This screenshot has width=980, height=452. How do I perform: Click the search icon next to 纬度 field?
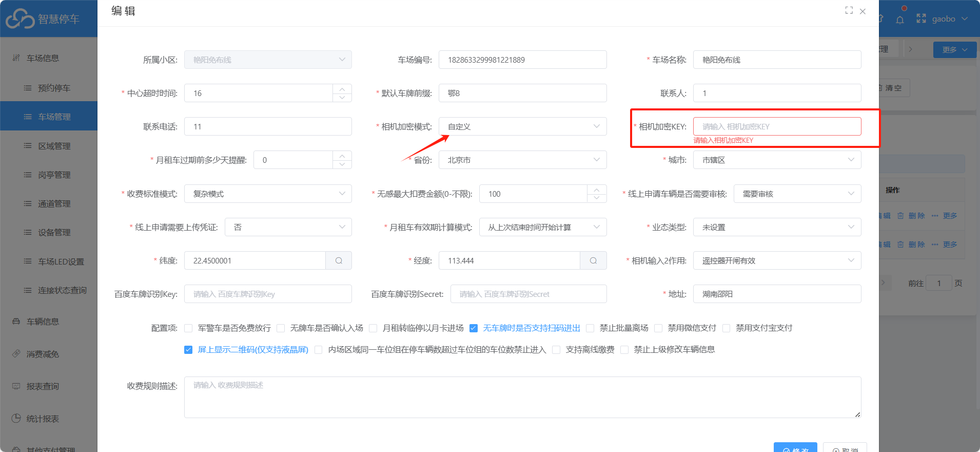pyautogui.click(x=339, y=260)
